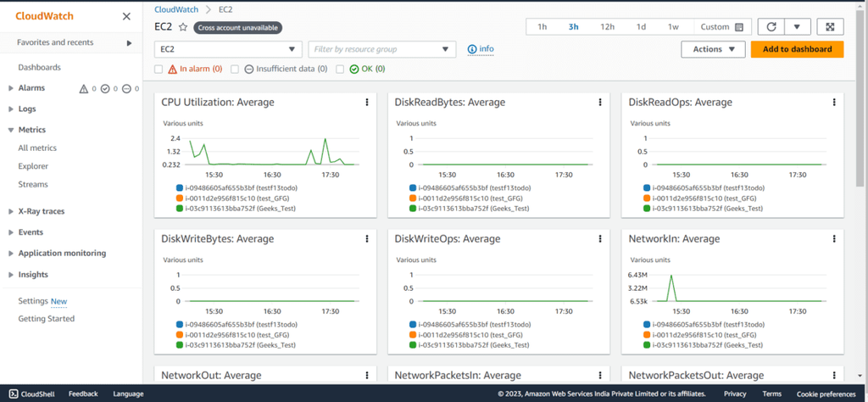Select the 12h time range
868x402 pixels.
[607, 26]
